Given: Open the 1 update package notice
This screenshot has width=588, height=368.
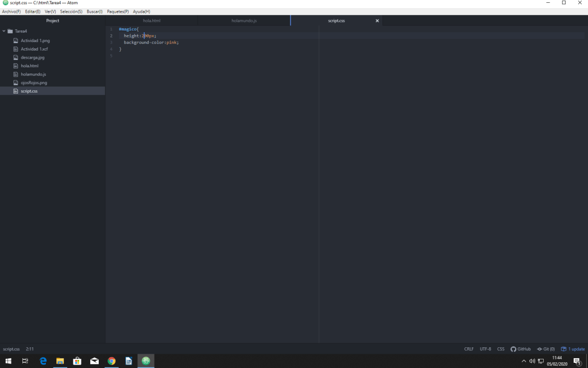Looking at the screenshot, I should [x=573, y=349].
